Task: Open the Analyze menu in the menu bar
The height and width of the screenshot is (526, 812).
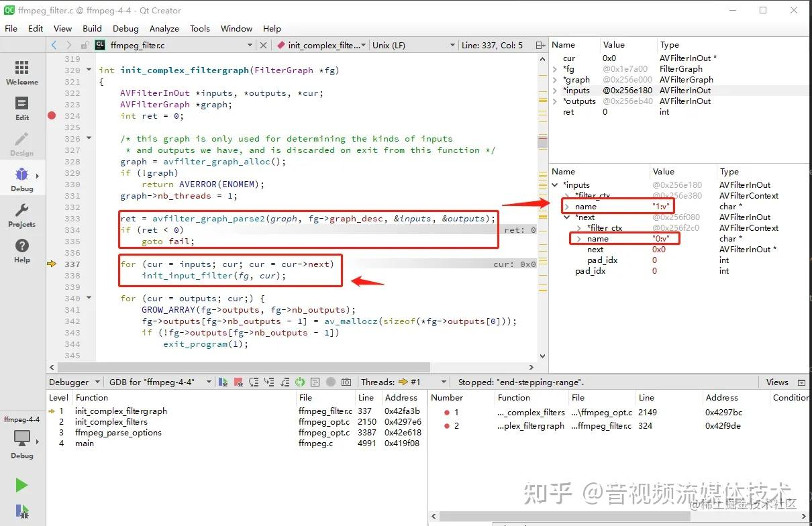Action: pos(164,28)
